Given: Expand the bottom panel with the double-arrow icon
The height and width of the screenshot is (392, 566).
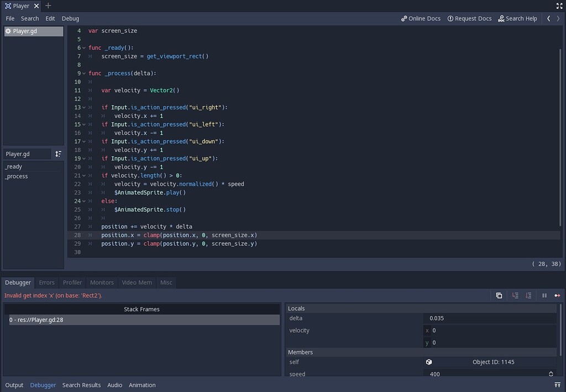Looking at the screenshot, I should point(558,385).
